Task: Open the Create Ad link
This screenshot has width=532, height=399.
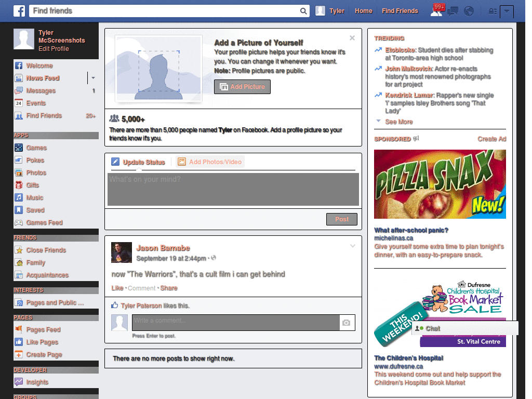Action: (x=491, y=139)
